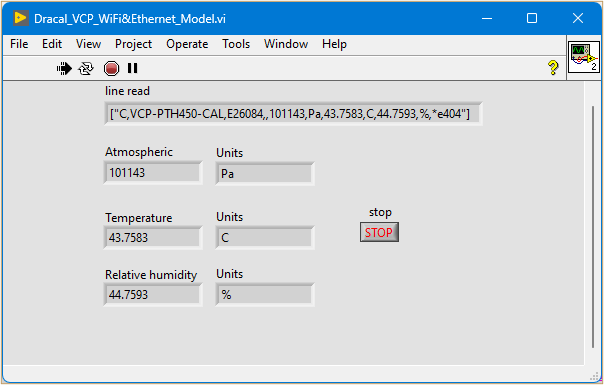Screen dimensions: 604x385
Task: Click the "Relative humidity" label
Action: point(151,275)
